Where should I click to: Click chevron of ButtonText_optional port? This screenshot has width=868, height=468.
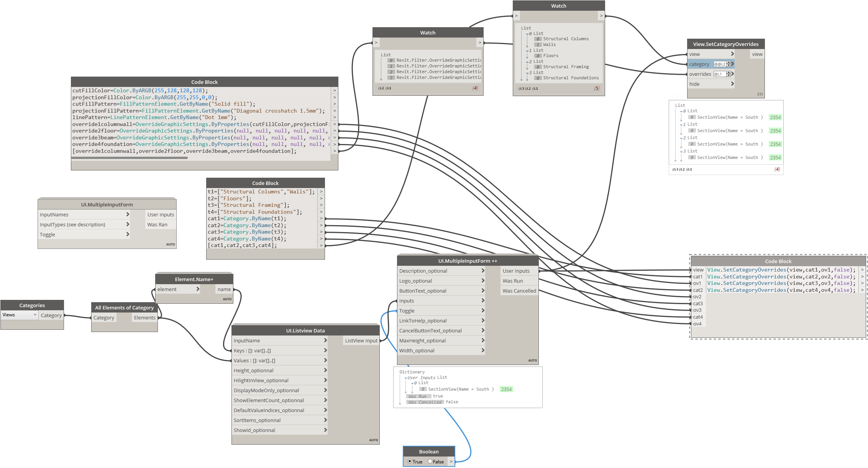click(x=483, y=291)
